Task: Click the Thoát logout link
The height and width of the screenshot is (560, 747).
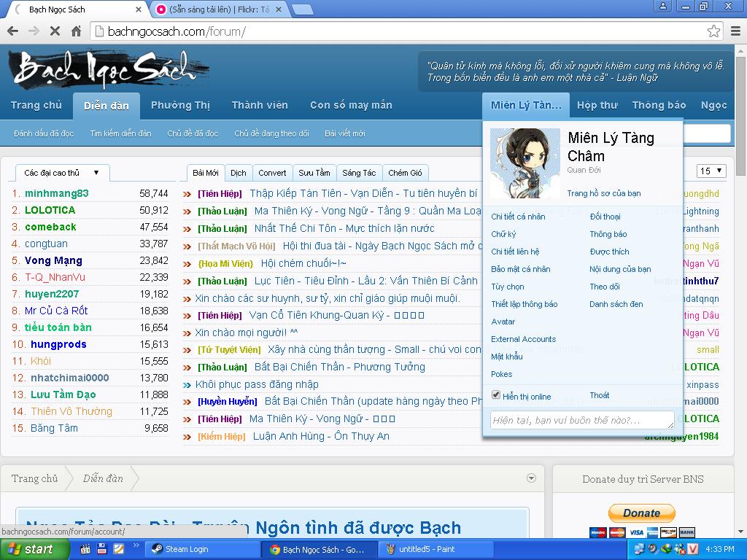Action: [x=600, y=395]
